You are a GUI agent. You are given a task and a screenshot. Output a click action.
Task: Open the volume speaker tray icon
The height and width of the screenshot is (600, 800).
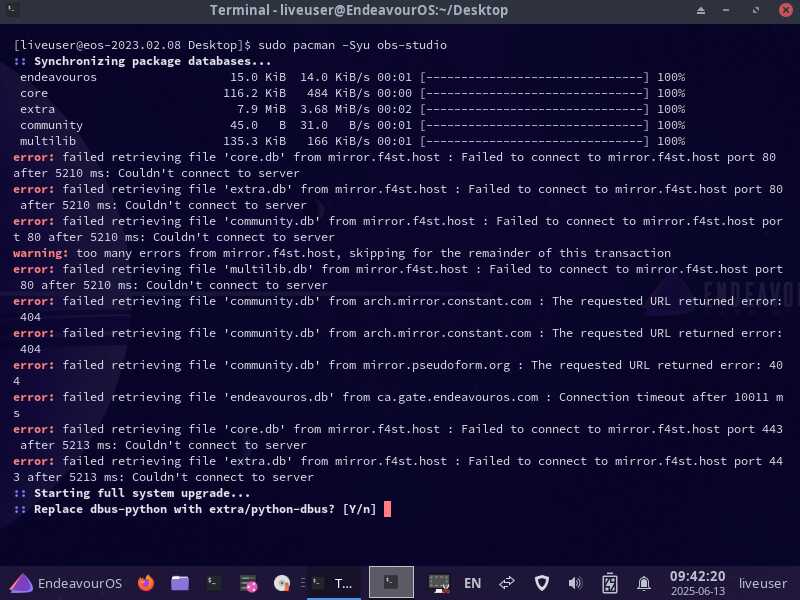tap(575, 583)
